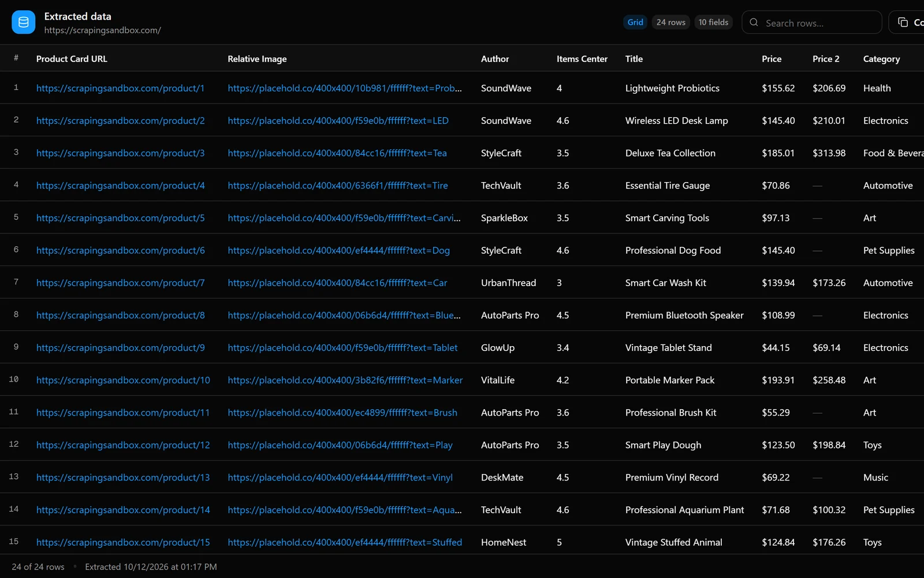Click the Title column header
This screenshot has width=924, height=578.
point(634,59)
